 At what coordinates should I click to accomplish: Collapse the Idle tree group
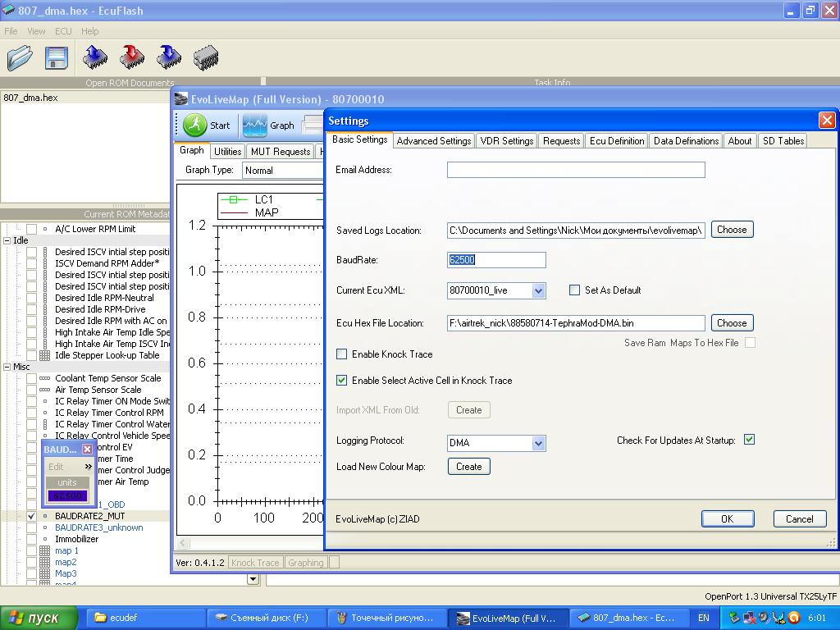point(7,241)
